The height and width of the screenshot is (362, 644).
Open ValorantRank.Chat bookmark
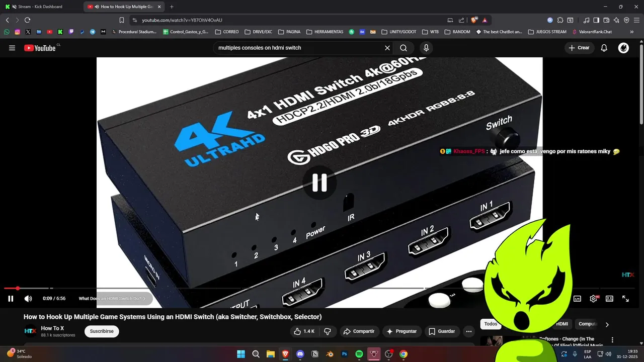[592, 32]
